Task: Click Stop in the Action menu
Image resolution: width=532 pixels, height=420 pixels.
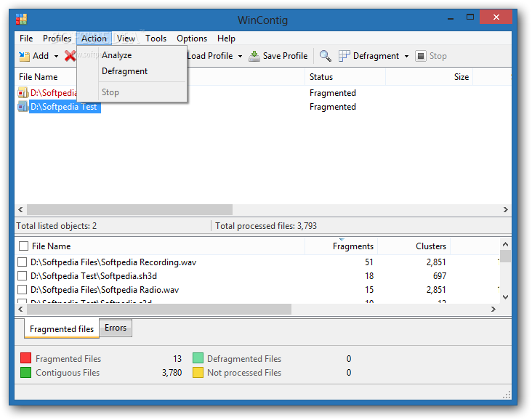Action: pyautogui.click(x=132, y=92)
